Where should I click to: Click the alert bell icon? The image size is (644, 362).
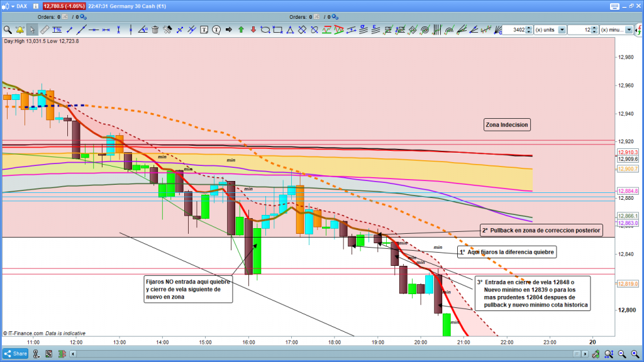pos(19,30)
